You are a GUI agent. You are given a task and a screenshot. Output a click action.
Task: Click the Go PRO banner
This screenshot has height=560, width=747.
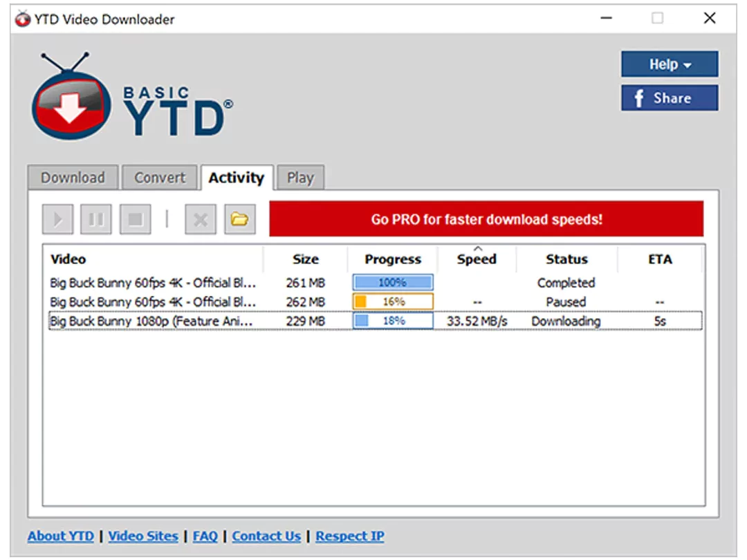tap(488, 219)
